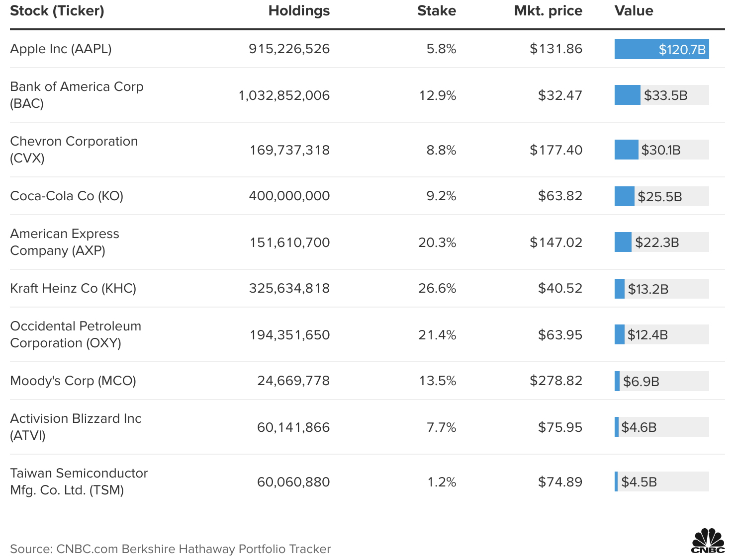This screenshot has height=560, width=735.
Task: Select the Taiwan Semiconductor value bar
Action: point(661,481)
